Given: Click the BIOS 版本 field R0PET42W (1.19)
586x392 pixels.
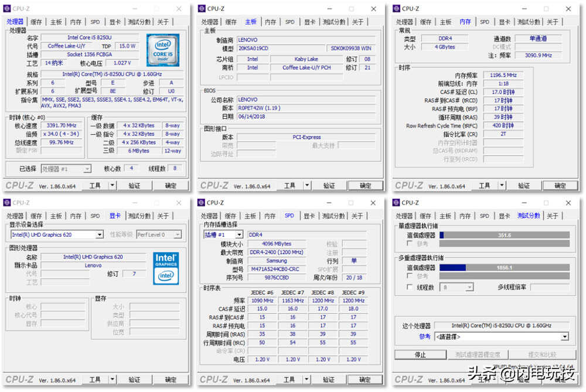Looking at the screenshot, I should pyautogui.click(x=306, y=108).
